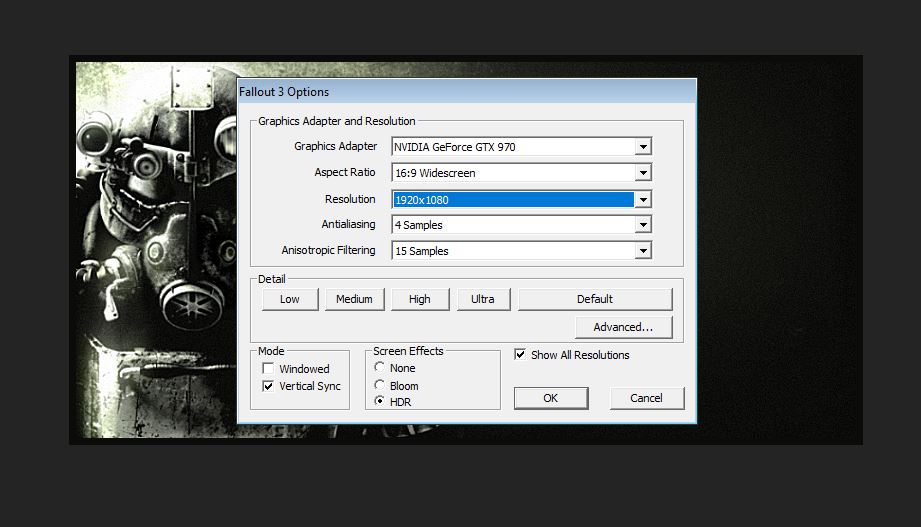
Task: Open the Graphics Adapter dropdown arrow
Action: [x=643, y=146]
